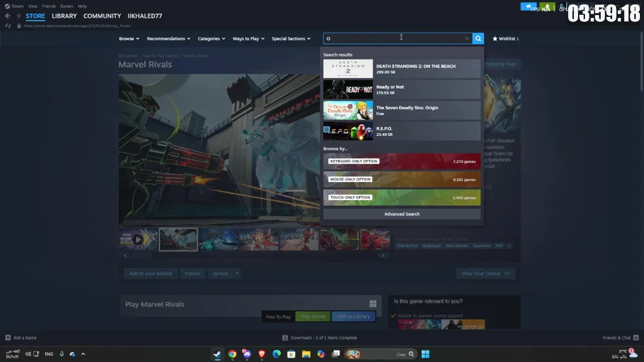This screenshot has width=644, height=362.
Task: Open Copilot icon in the taskbar
Action: 321,354
